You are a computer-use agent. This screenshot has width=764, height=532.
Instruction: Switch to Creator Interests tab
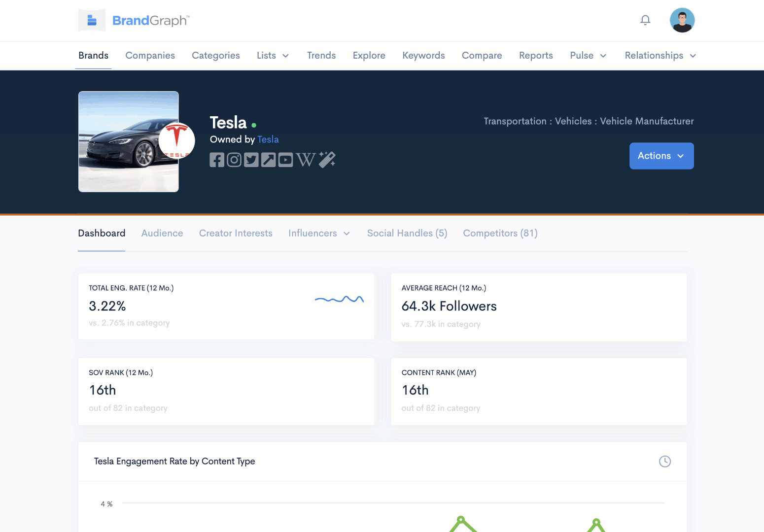236,233
